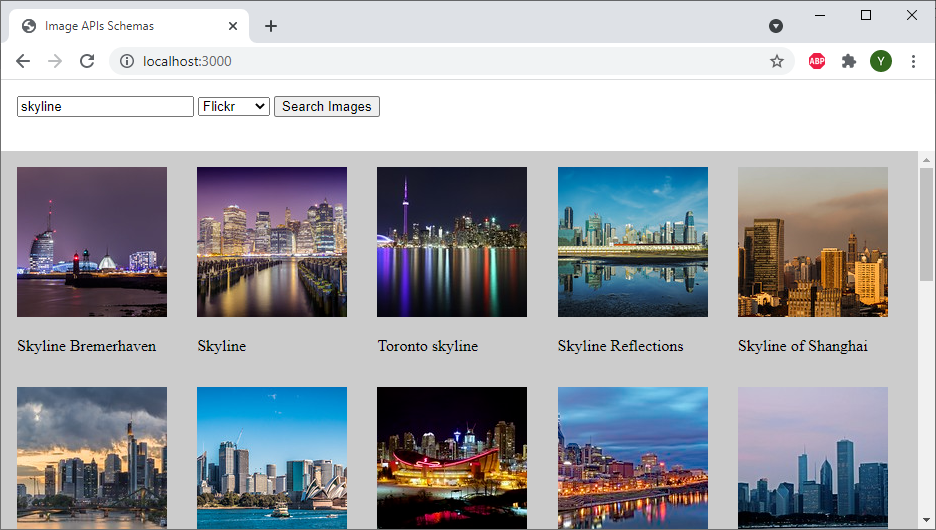Open the Skyline Reflections thumbnail
The width and height of the screenshot is (936, 530).
tap(633, 242)
